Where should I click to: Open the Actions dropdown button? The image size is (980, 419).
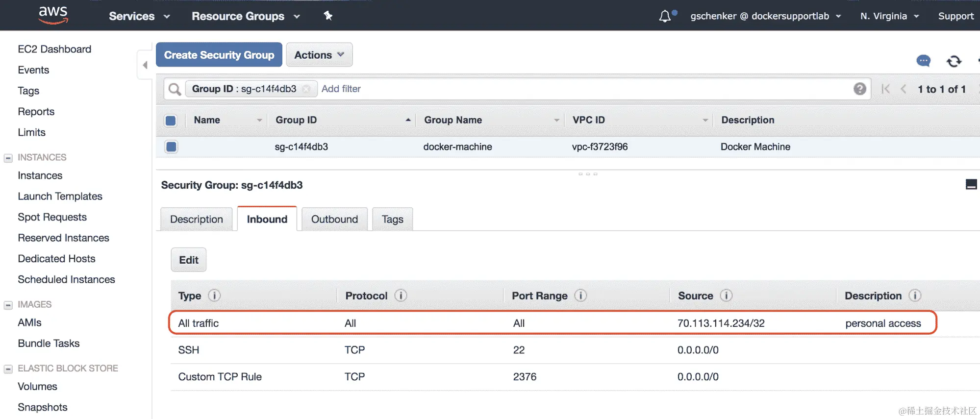pyautogui.click(x=319, y=55)
